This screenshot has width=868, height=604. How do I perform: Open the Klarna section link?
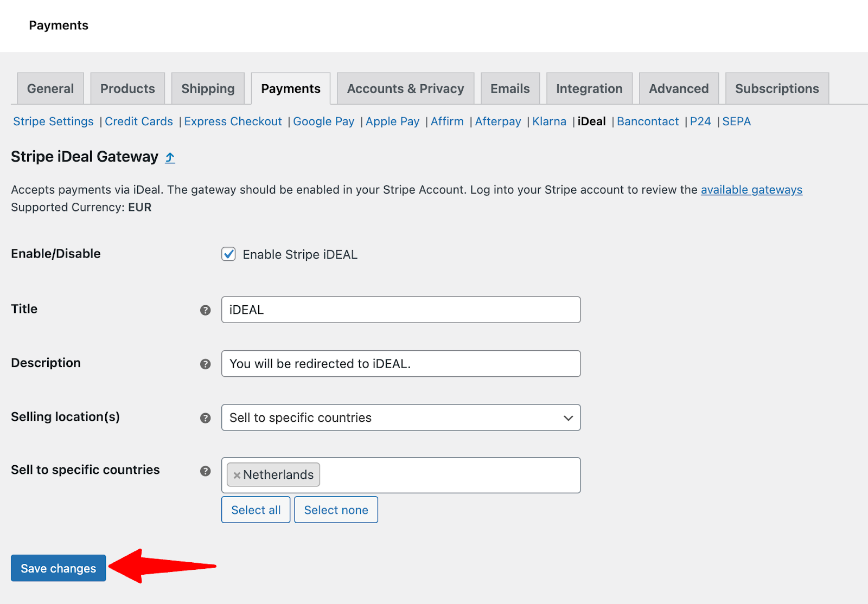549,121
